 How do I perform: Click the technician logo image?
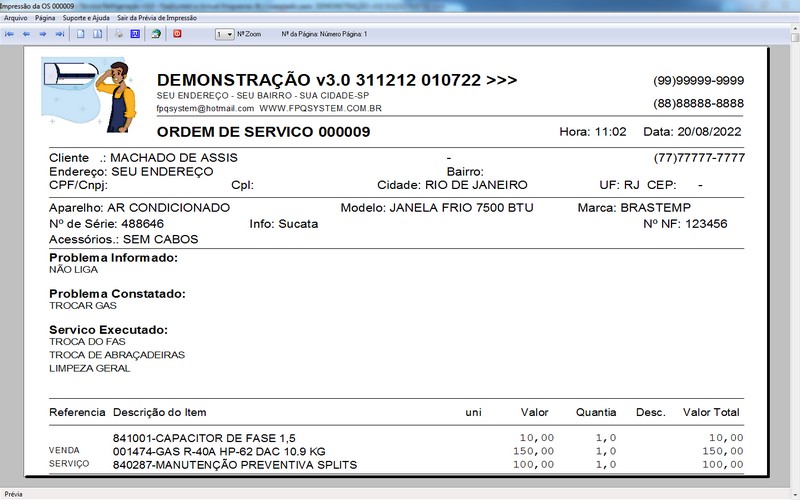(89, 94)
